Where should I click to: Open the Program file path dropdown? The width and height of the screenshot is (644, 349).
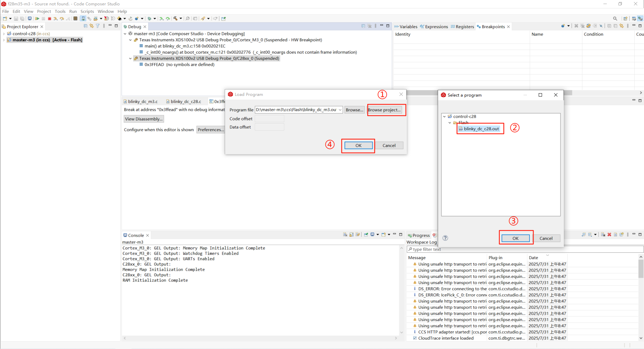[340, 110]
